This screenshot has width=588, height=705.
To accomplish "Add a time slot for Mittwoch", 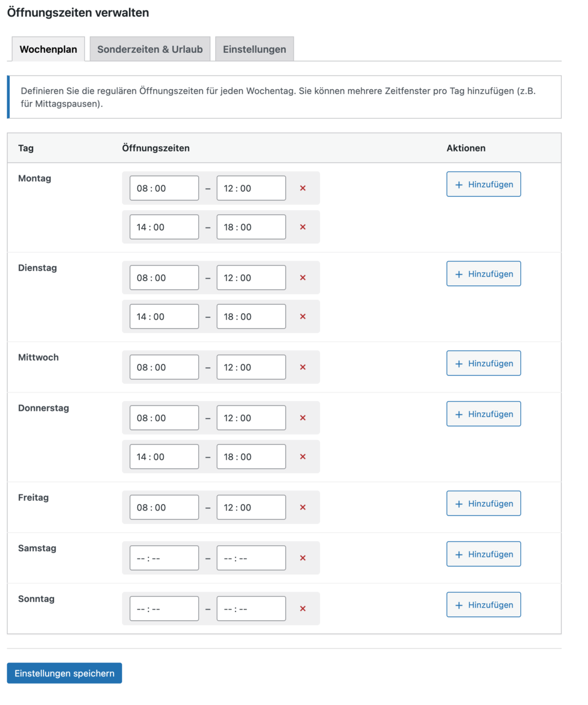I will pyautogui.click(x=483, y=364).
